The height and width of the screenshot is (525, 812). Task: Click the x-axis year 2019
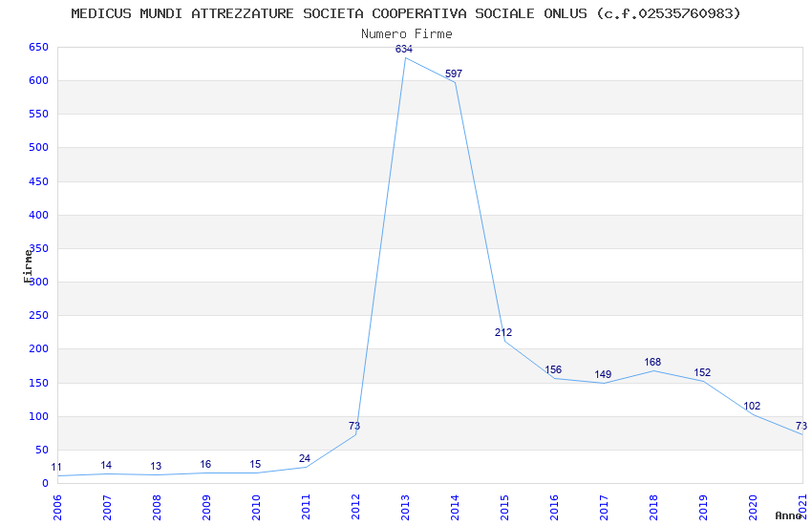point(703,508)
